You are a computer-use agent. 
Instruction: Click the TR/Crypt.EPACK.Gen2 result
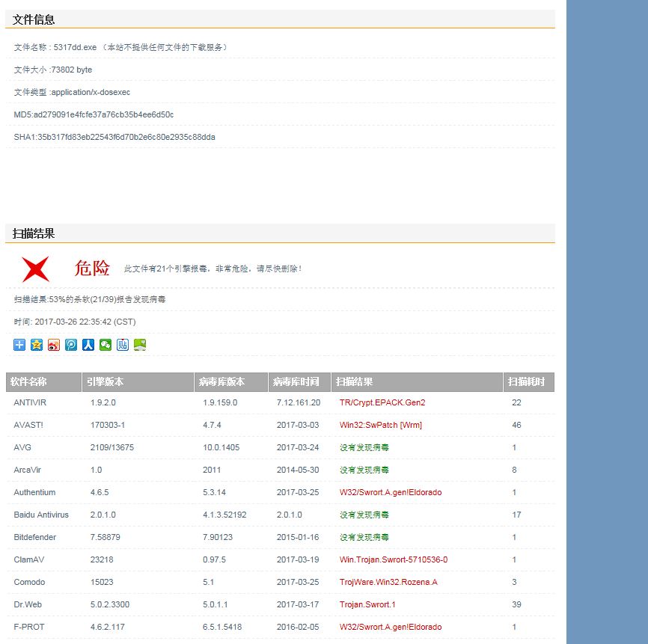[382, 402]
